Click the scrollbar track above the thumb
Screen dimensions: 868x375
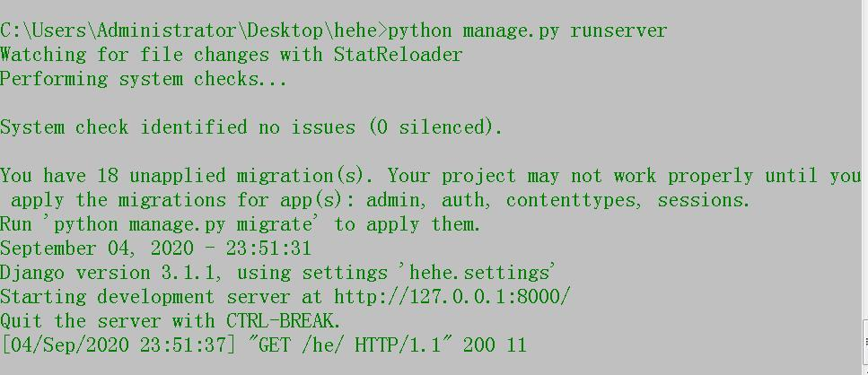click(865, 160)
